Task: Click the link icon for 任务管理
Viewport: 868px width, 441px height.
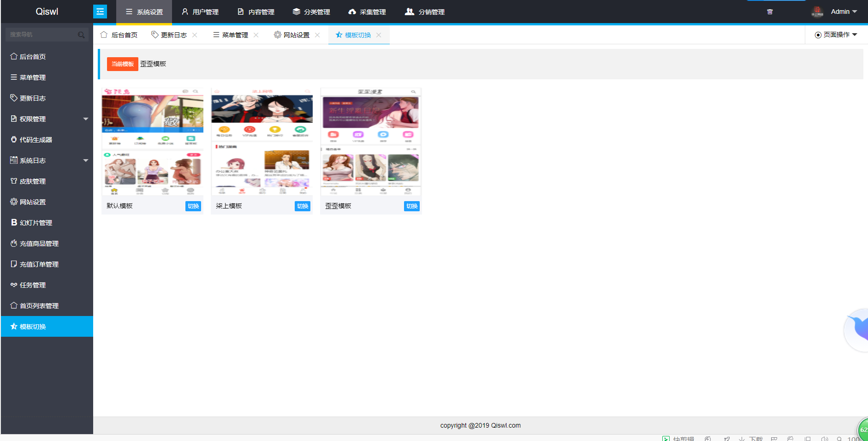Action: [14, 285]
